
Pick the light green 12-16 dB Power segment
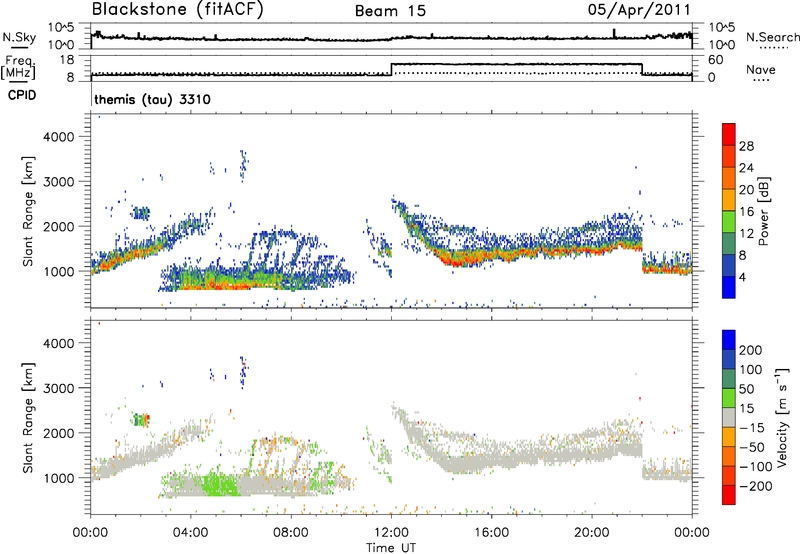(729, 222)
